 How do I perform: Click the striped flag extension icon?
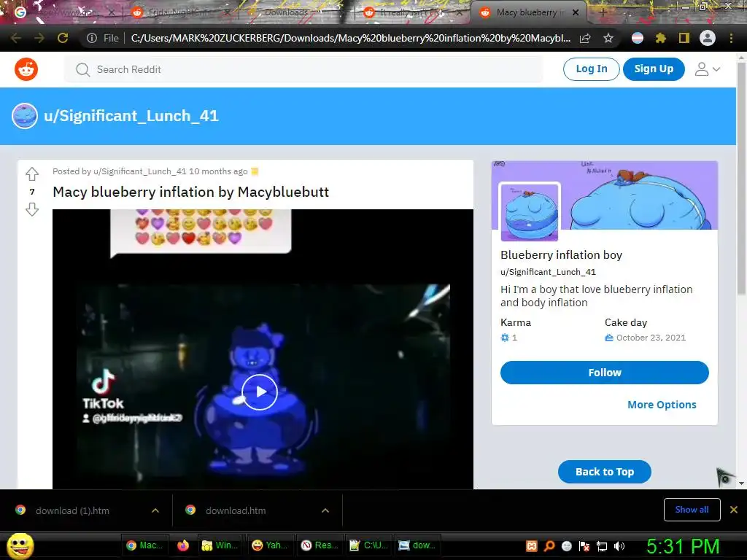point(638,38)
